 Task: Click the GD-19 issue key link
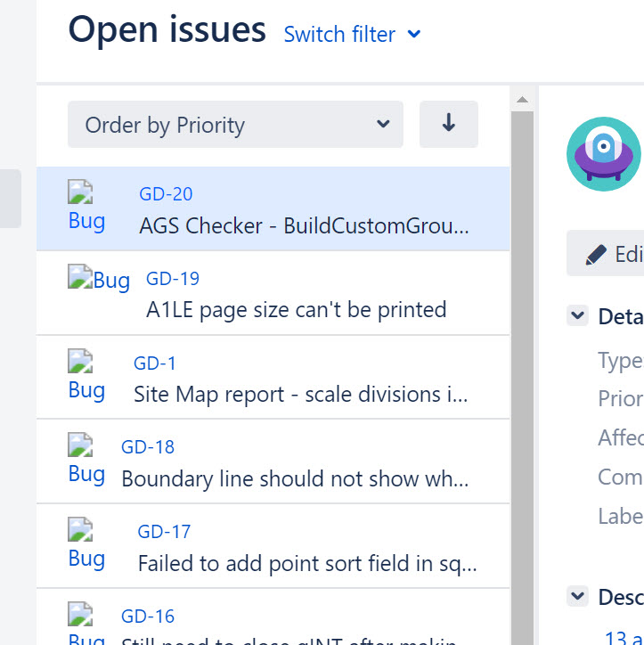pyautogui.click(x=173, y=279)
